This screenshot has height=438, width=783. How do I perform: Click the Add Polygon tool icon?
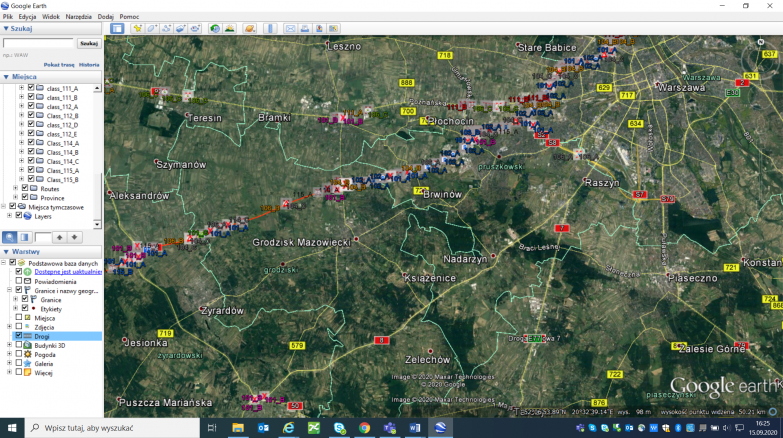[x=152, y=28]
